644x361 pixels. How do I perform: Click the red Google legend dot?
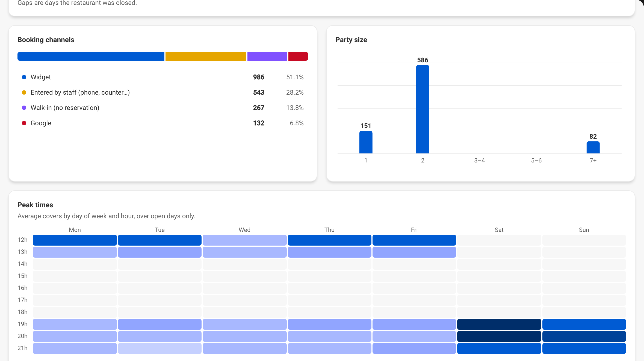pos(24,123)
